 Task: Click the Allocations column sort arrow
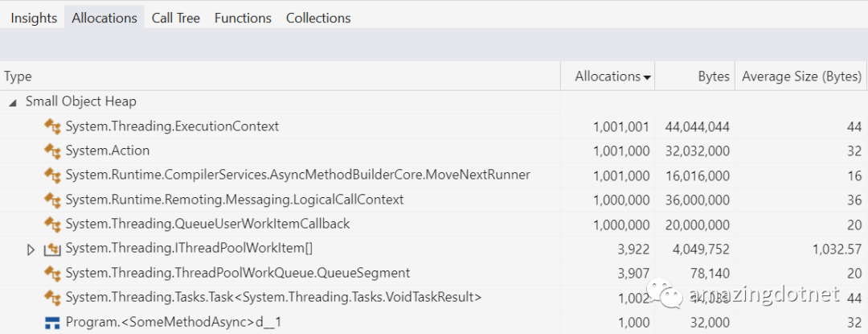tap(647, 77)
